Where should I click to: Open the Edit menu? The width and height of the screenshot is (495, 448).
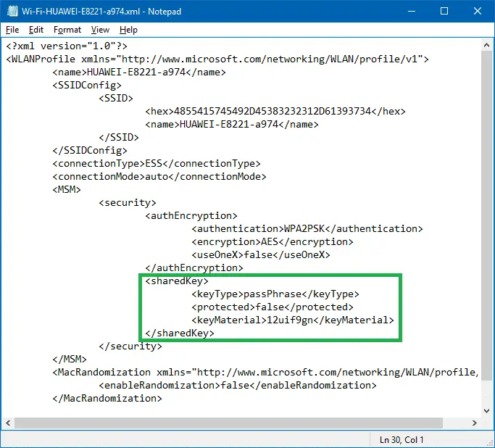pos(36,30)
